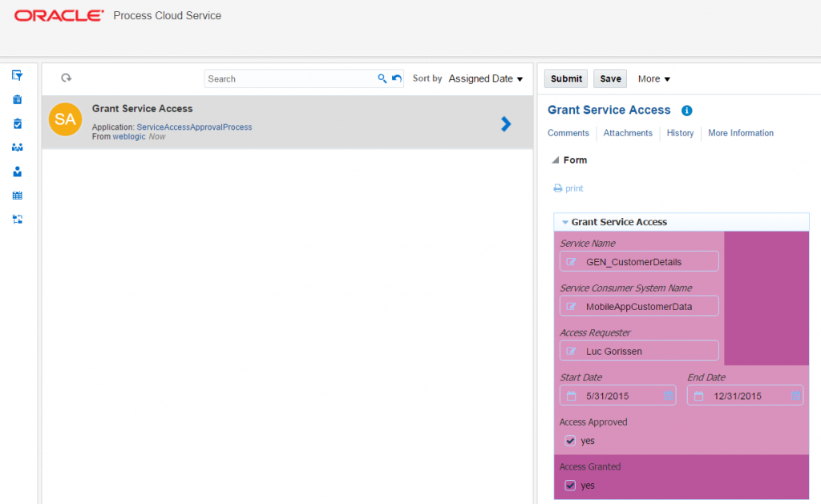Switch to the Comments tab
Viewport: 821px width, 504px height.
pos(568,133)
